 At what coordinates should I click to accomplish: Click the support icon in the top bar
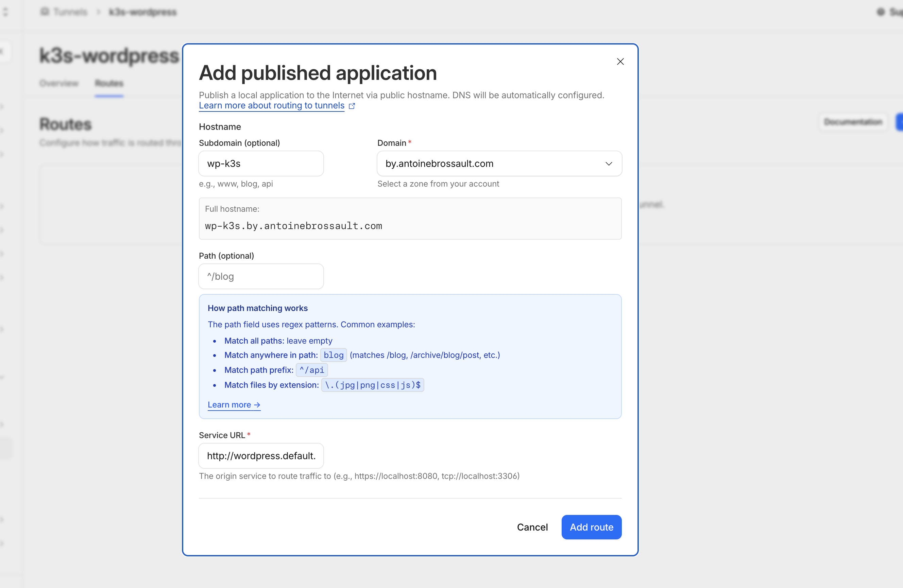tap(881, 12)
